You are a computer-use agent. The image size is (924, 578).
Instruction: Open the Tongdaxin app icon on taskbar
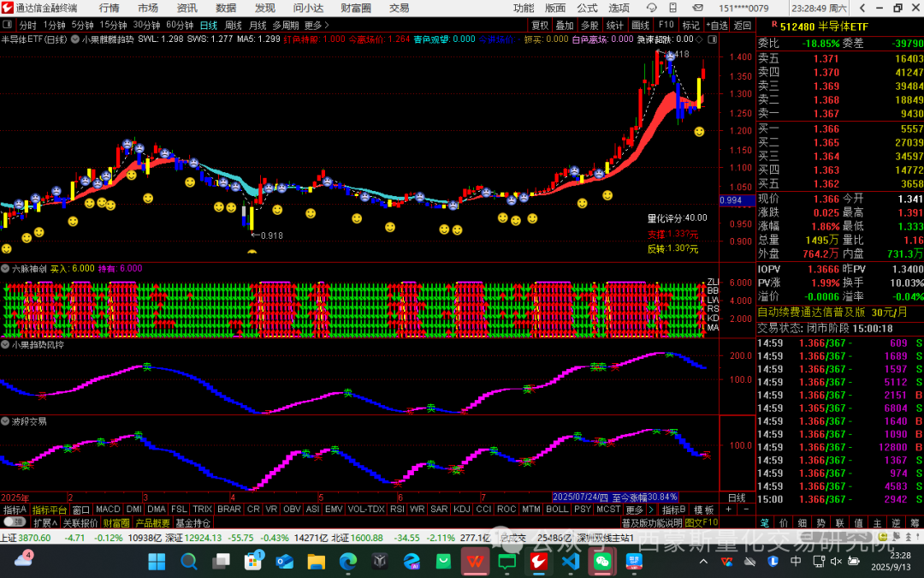tap(539, 561)
